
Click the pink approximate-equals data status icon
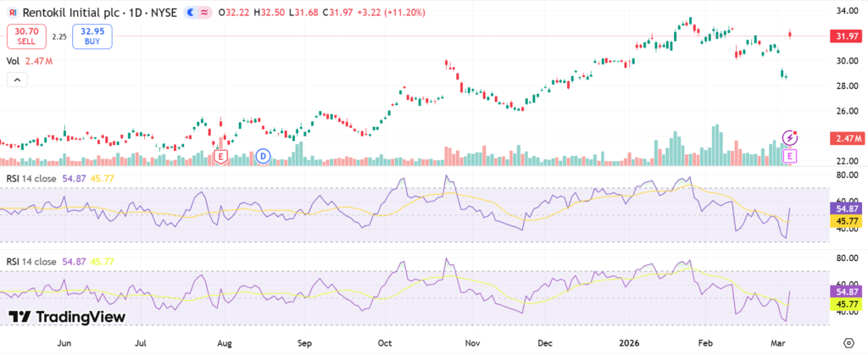204,14
